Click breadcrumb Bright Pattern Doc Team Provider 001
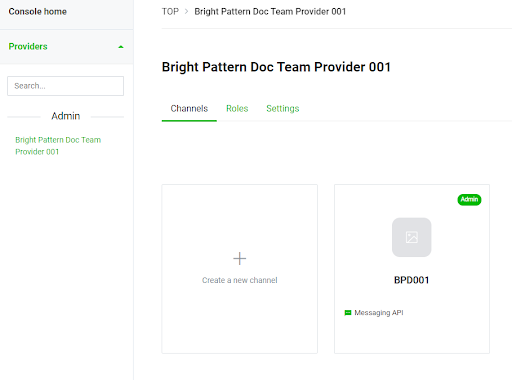 [270, 12]
